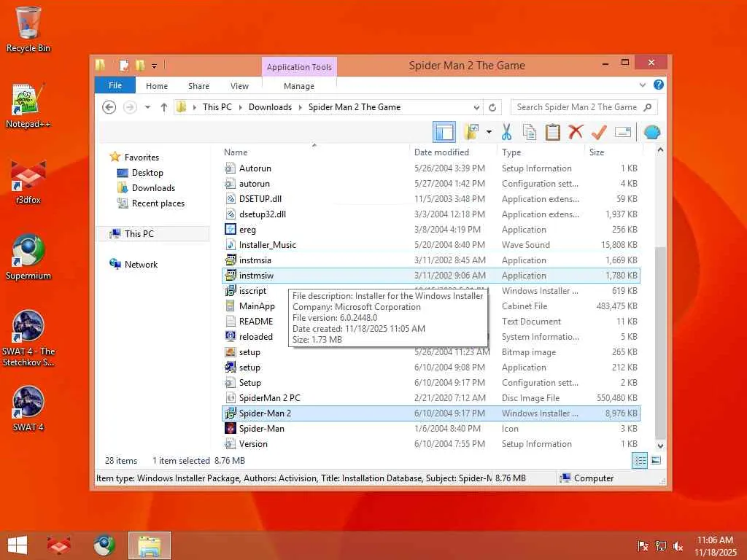Click the Search Spider Man 2 The Game box
Viewport: 747px width, 560px height.
[x=584, y=107]
